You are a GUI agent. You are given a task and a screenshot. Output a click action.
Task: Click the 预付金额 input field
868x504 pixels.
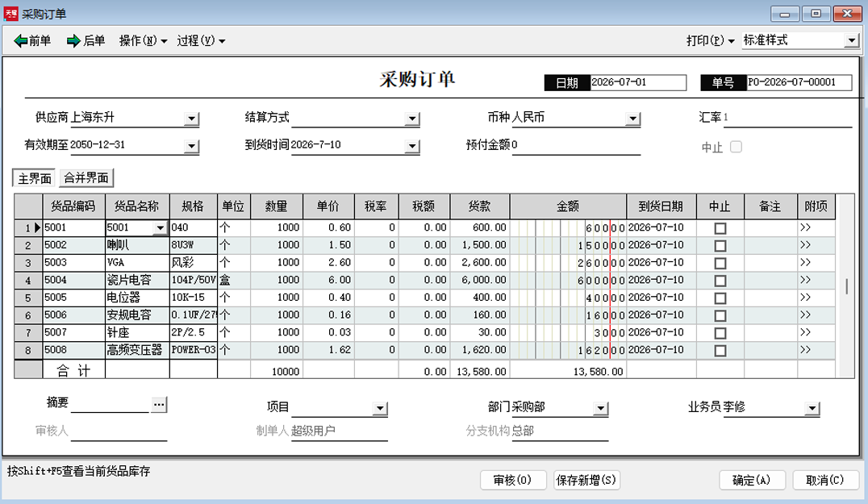coord(576,145)
